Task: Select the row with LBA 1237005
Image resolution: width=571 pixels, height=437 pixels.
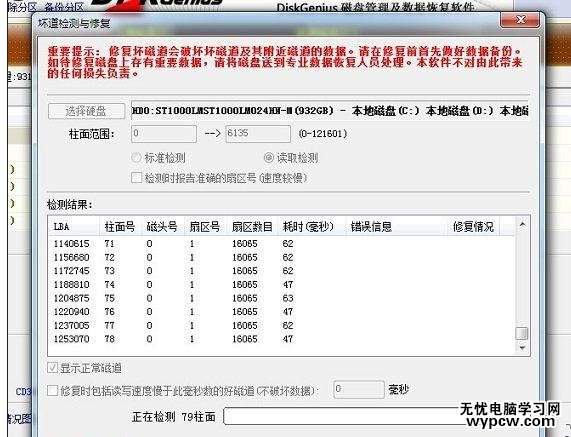Action: 281,325
